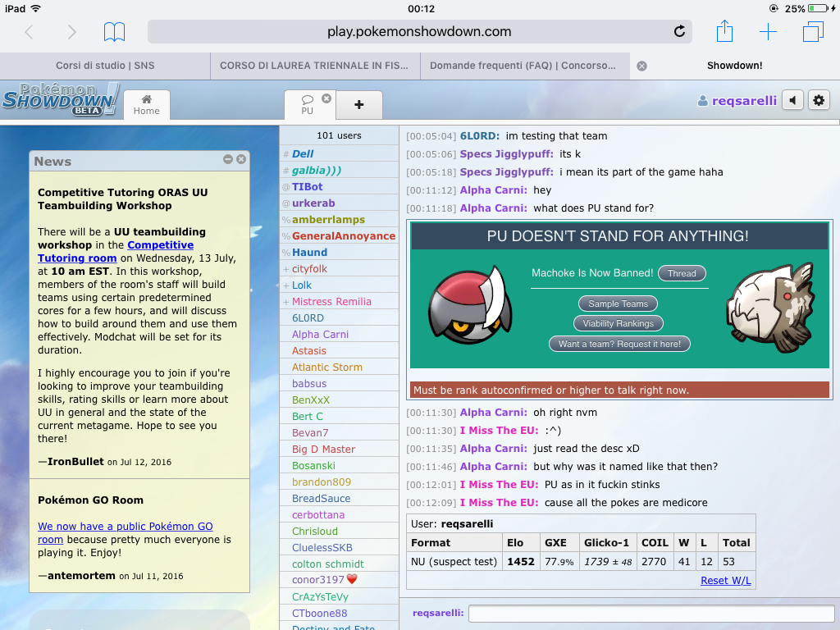Go back with Safari's back arrow
Screen dimensions: 840x630
(x=30, y=32)
